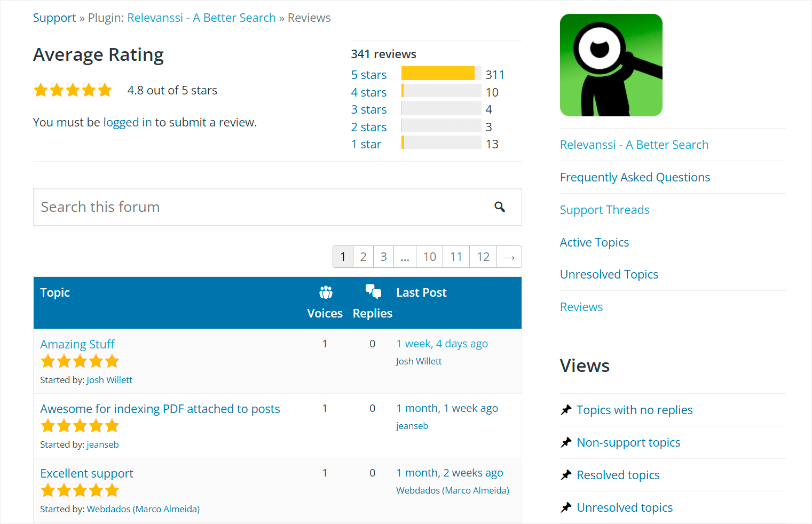Click the Replies speech bubbles icon

click(x=373, y=291)
